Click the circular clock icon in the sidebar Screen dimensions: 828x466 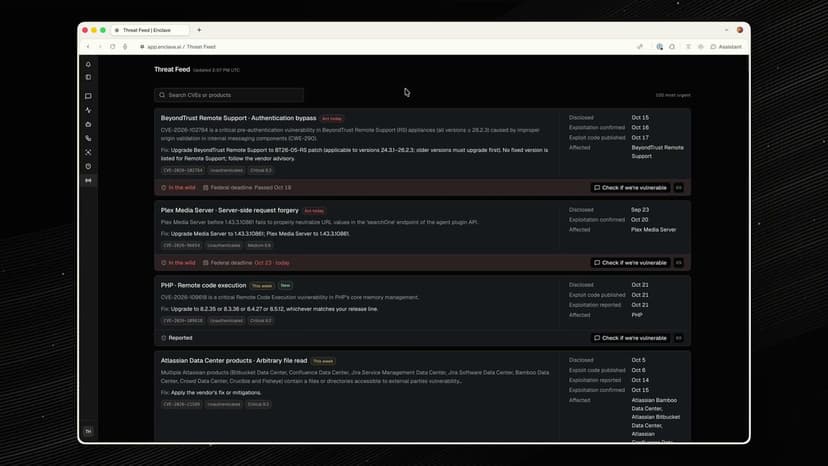[x=88, y=166]
